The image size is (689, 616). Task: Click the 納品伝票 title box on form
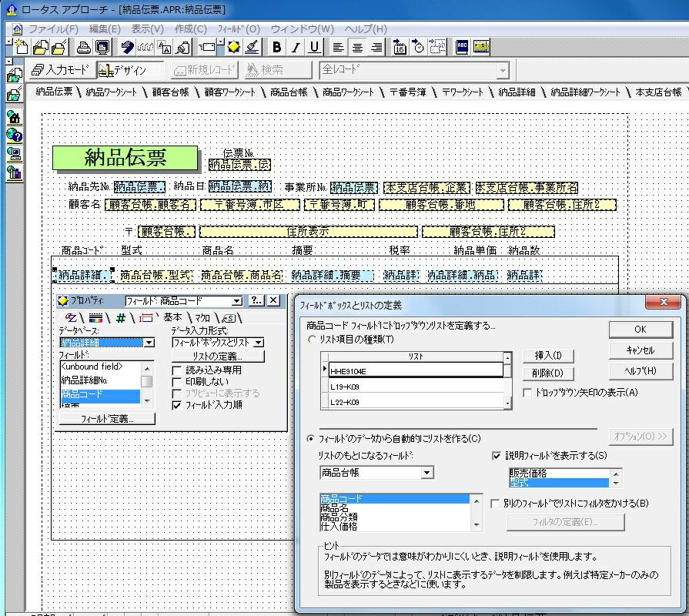click(125, 157)
